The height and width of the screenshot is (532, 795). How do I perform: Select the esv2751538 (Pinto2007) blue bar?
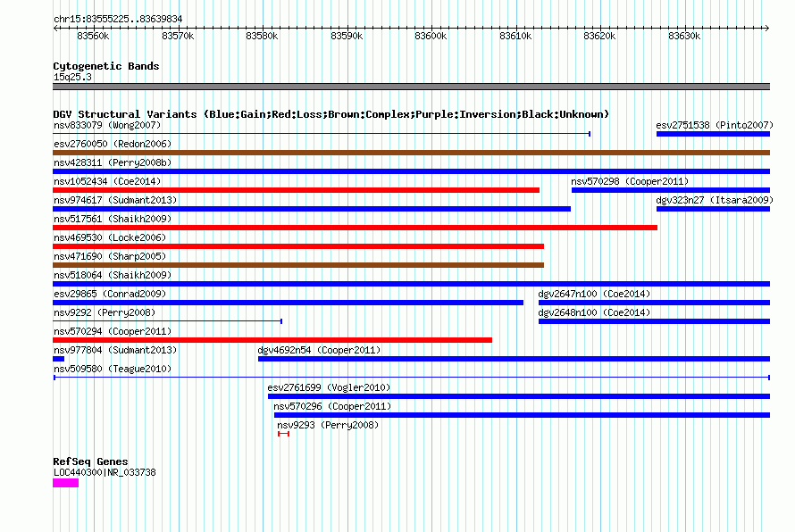point(713,134)
